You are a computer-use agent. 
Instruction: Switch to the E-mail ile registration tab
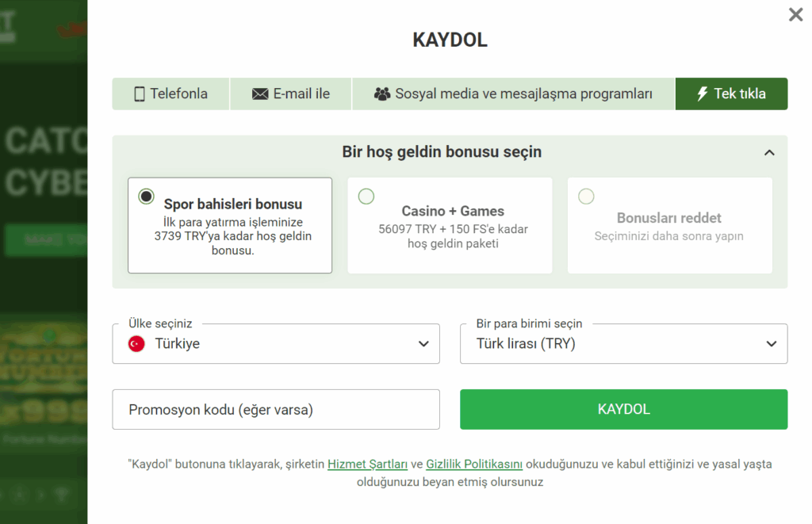click(290, 93)
